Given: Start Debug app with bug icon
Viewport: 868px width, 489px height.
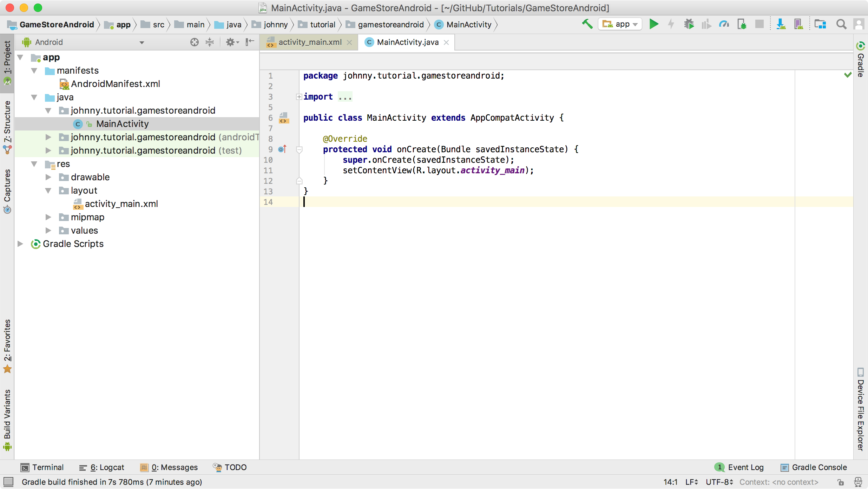Looking at the screenshot, I should [689, 24].
